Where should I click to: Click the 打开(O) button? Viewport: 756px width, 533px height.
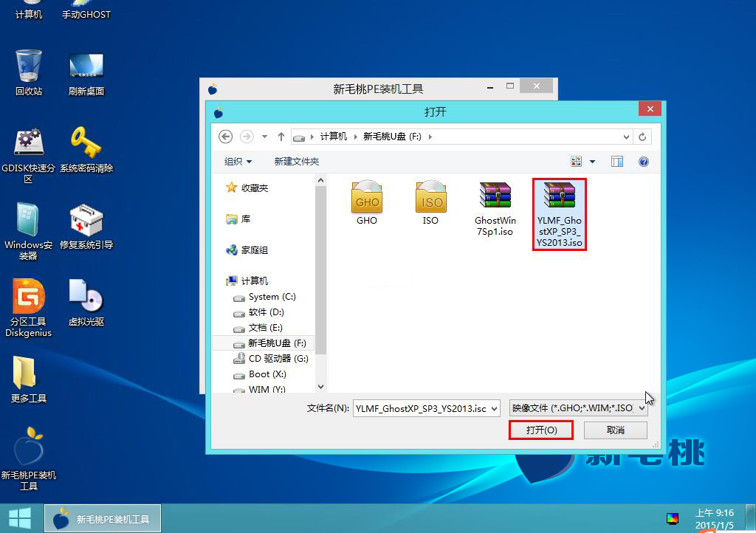pos(541,430)
